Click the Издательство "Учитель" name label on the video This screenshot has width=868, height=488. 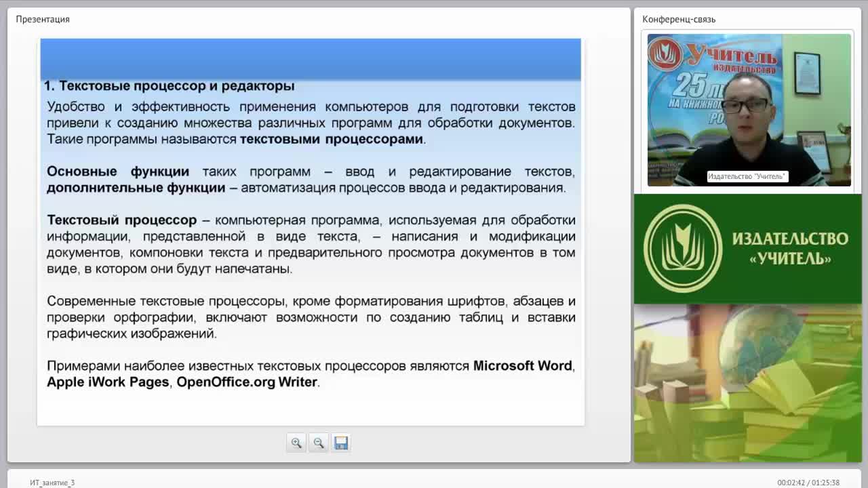[747, 176]
